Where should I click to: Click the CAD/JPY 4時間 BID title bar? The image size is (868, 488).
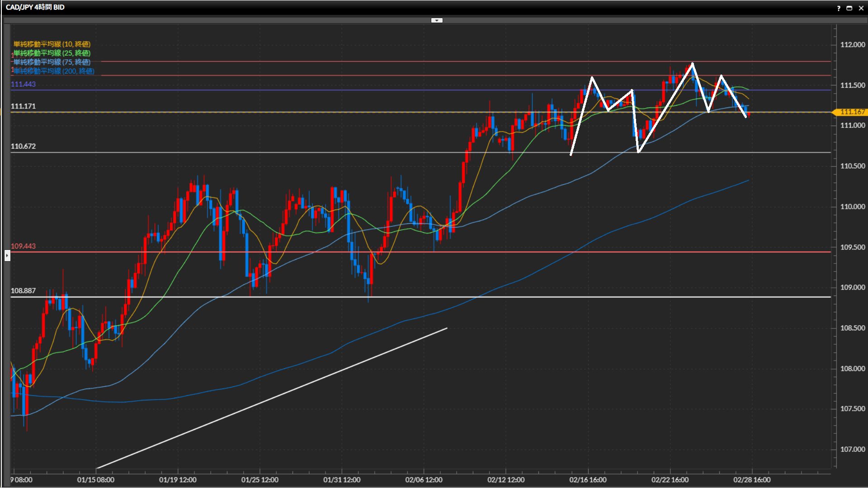35,7
